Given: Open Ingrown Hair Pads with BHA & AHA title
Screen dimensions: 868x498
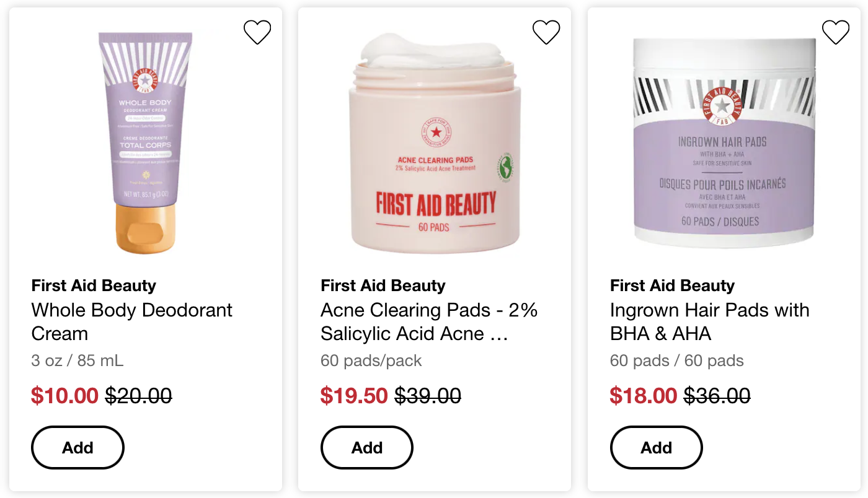Looking at the screenshot, I should [710, 321].
